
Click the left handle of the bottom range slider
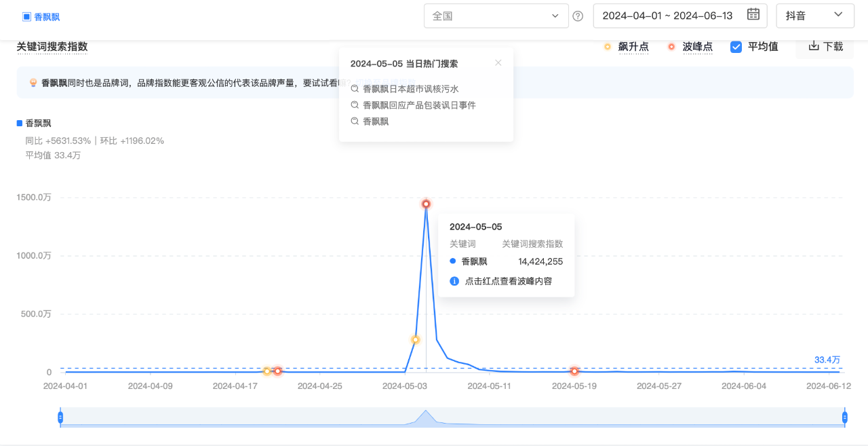pos(60,417)
